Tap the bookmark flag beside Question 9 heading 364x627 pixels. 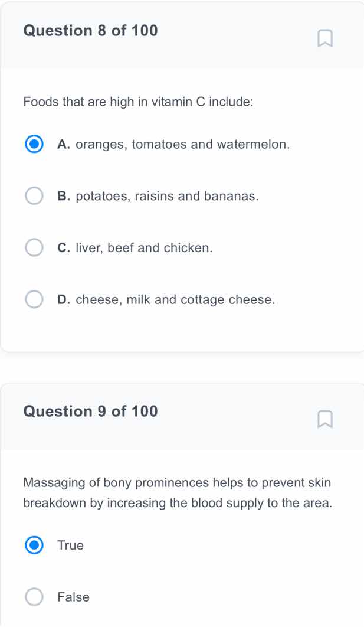[x=326, y=419]
